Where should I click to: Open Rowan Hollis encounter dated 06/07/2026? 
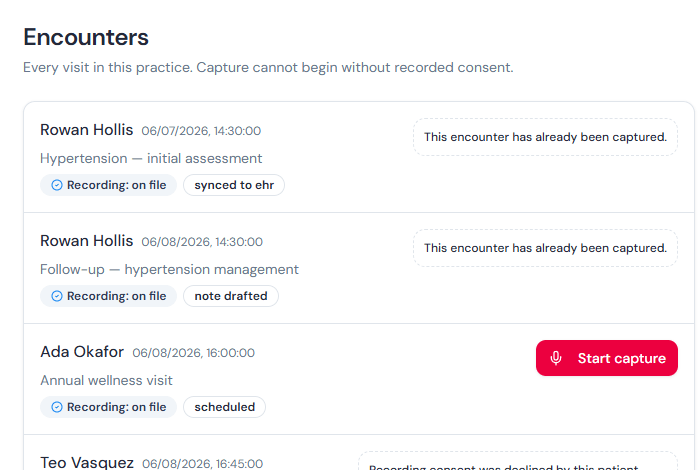coord(87,130)
